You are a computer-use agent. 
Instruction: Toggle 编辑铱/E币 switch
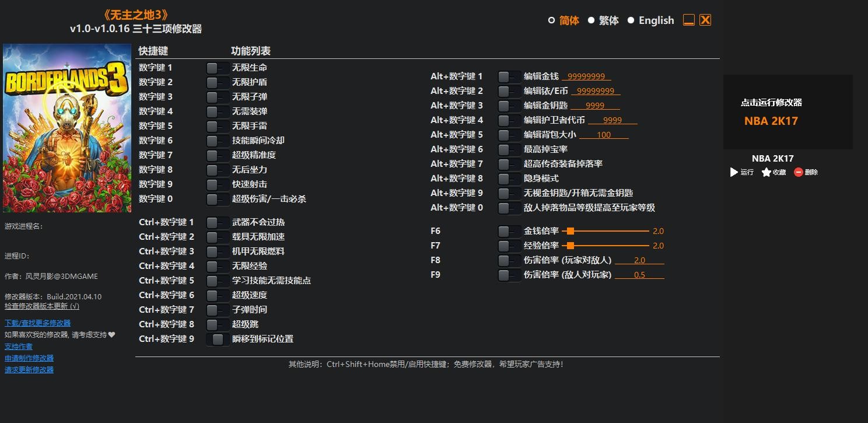click(509, 91)
